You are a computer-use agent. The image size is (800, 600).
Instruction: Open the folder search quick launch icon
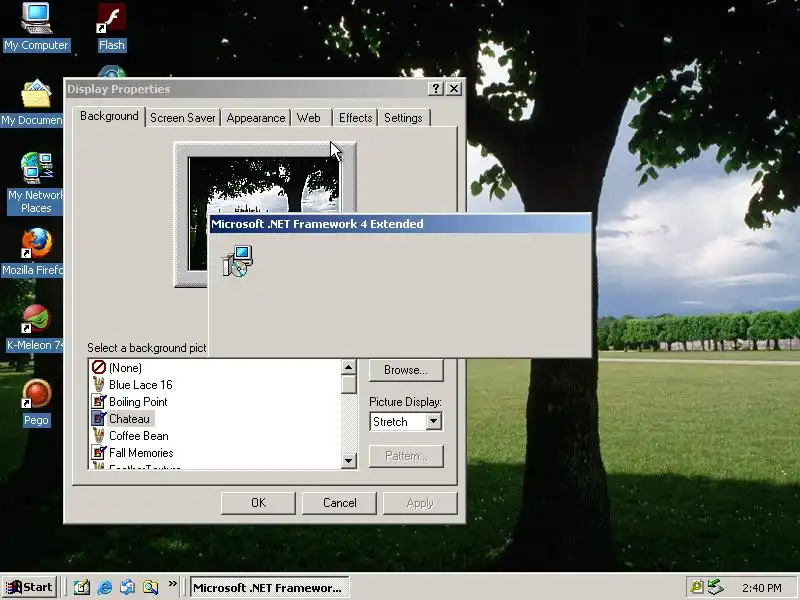pyautogui.click(x=150, y=587)
